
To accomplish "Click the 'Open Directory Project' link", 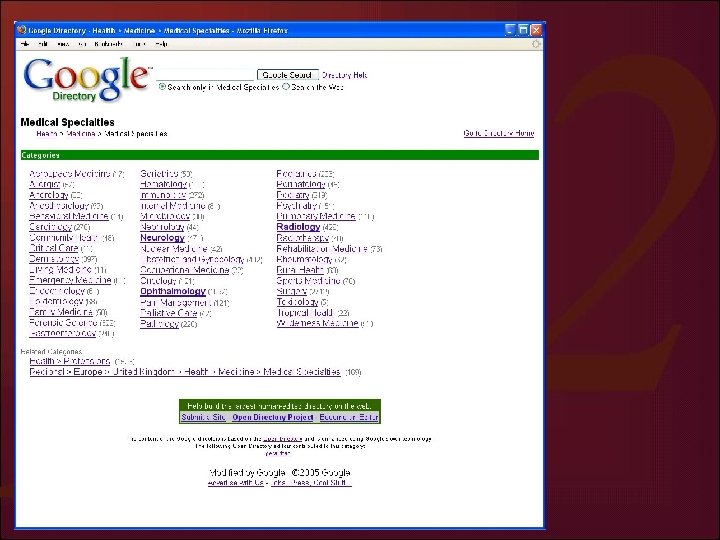I will tap(273, 417).
